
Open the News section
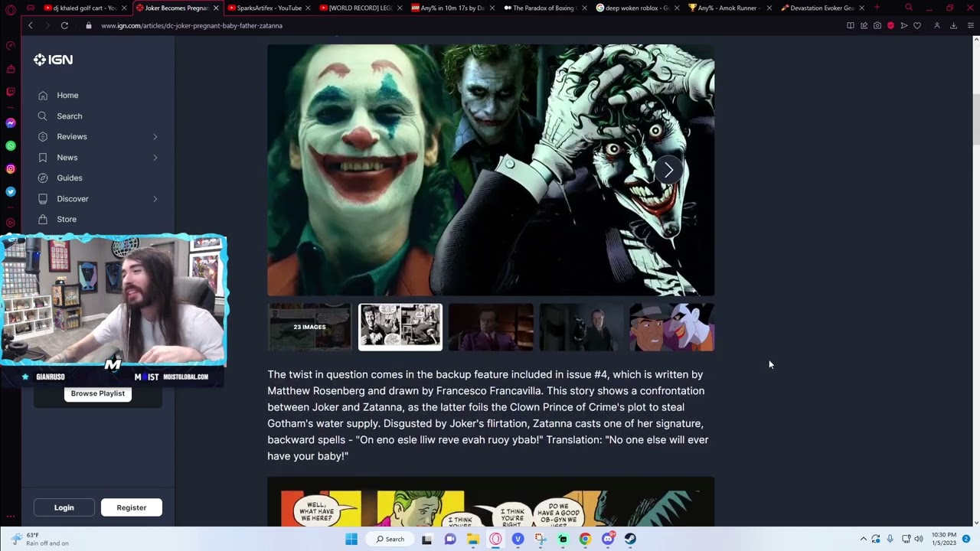(67, 158)
